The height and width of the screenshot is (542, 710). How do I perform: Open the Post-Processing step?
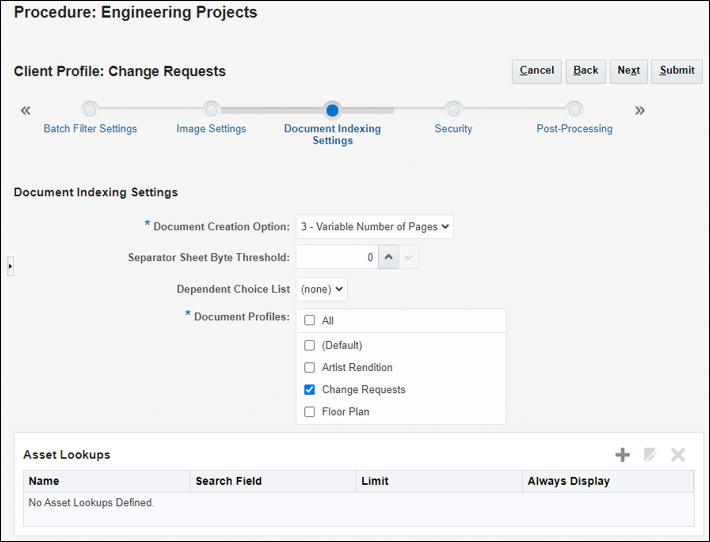point(574,110)
